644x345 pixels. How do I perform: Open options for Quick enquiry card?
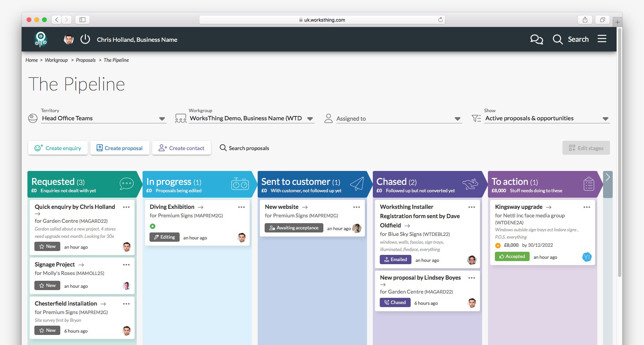pos(126,207)
